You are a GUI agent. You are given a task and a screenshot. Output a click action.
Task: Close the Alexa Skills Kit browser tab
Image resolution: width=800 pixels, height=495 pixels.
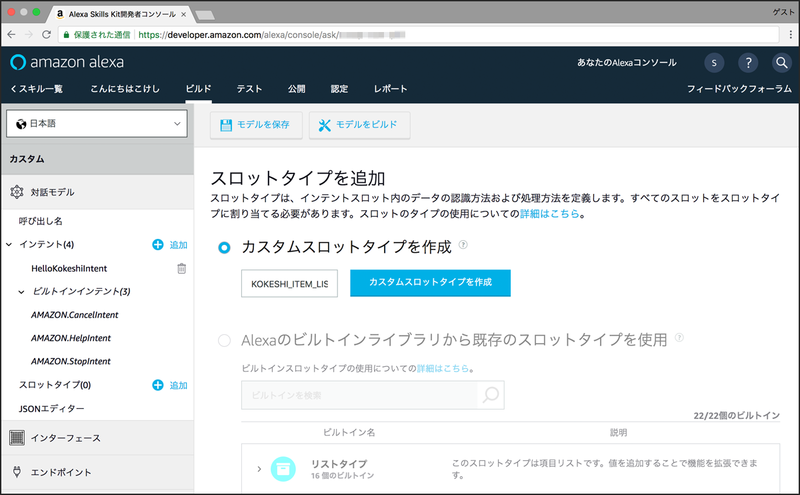[184, 14]
